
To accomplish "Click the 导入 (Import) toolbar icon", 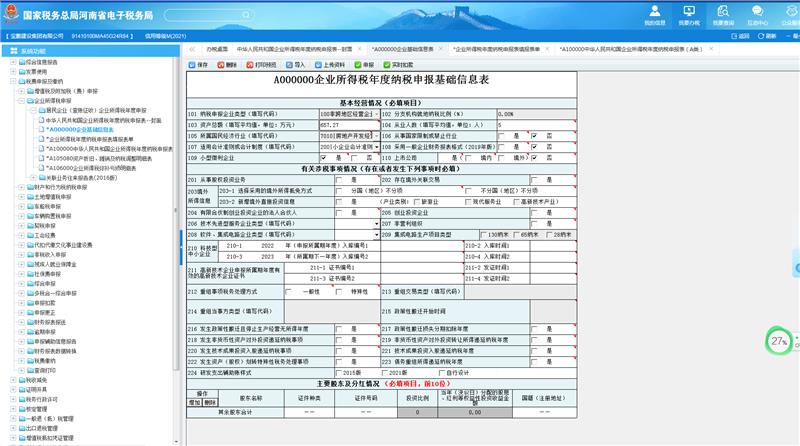I will click(x=295, y=64).
